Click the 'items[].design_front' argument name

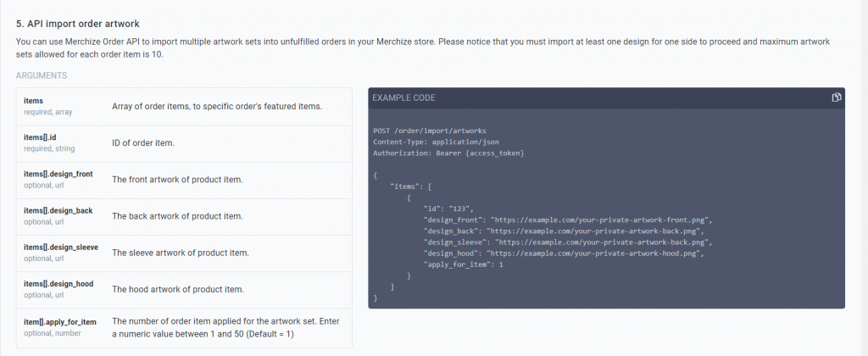(x=58, y=174)
